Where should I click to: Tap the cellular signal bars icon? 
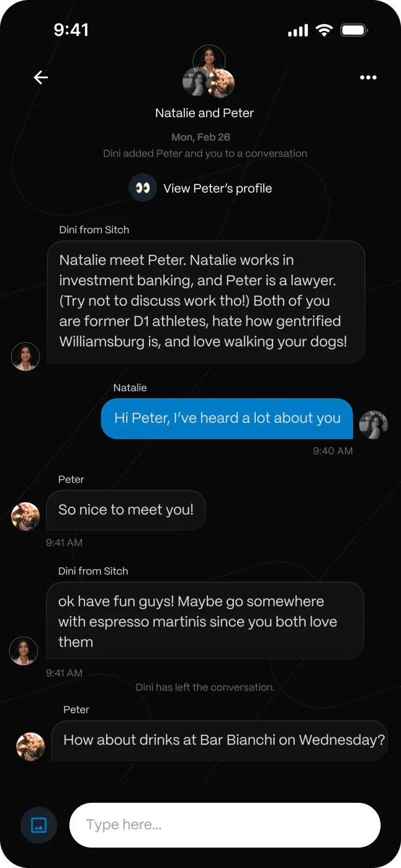click(x=298, y=30)
